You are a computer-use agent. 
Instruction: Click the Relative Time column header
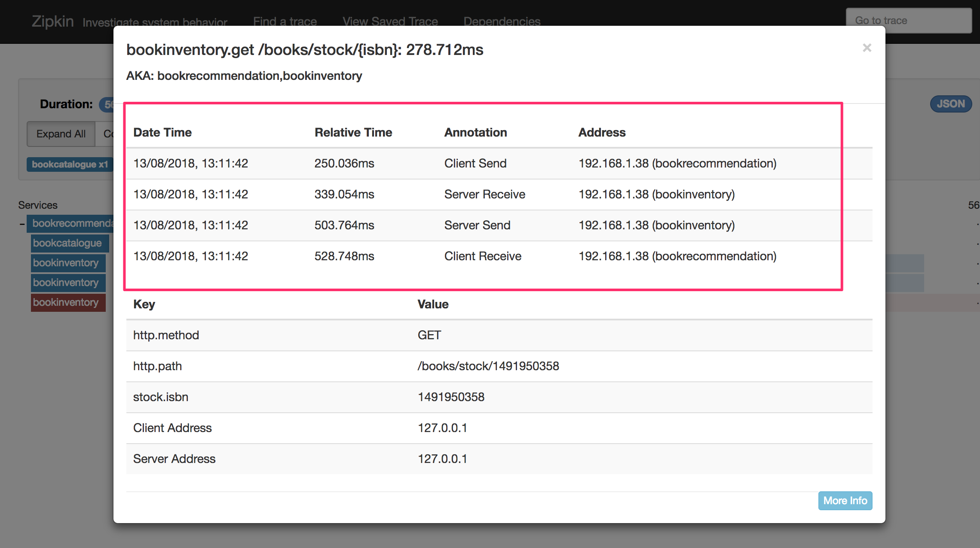pyautogui.click(x=353, y=132)
